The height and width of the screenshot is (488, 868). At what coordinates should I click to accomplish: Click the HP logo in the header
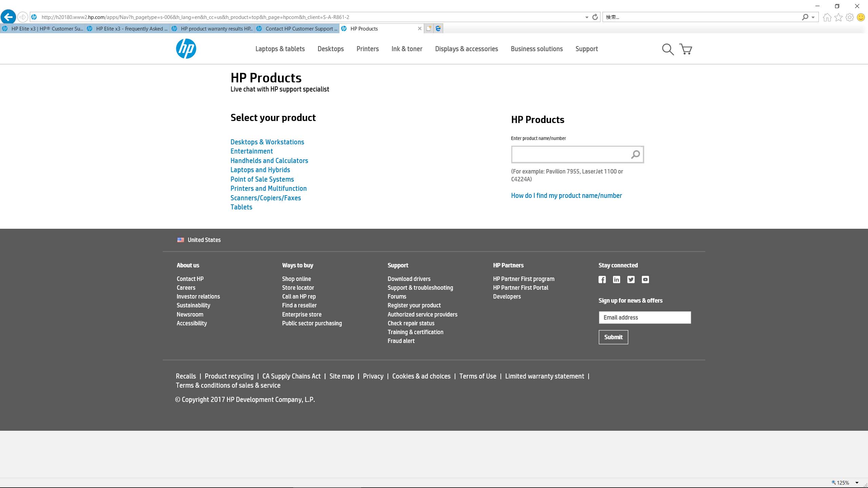point(186,48)
